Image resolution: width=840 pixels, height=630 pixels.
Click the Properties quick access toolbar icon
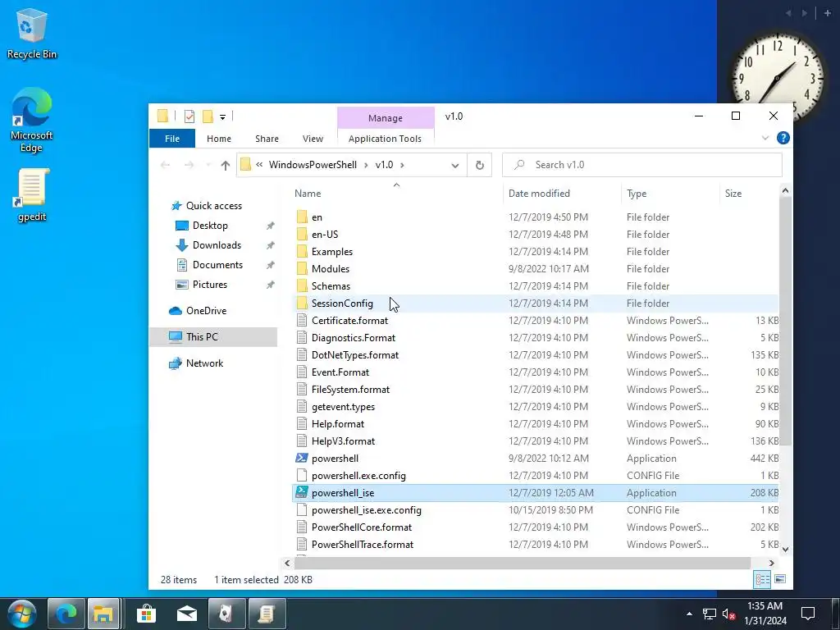coord(189,116)
